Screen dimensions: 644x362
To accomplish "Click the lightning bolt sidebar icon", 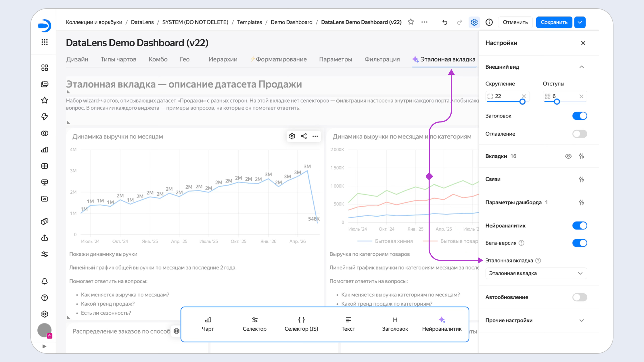I will click(45, 117).
